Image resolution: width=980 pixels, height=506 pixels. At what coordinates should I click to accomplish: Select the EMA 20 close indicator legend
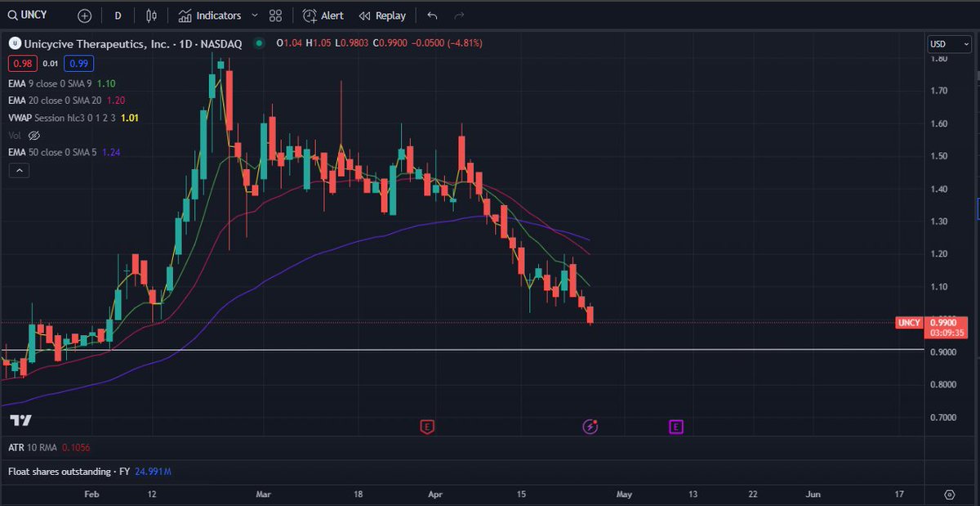point(53,101)
